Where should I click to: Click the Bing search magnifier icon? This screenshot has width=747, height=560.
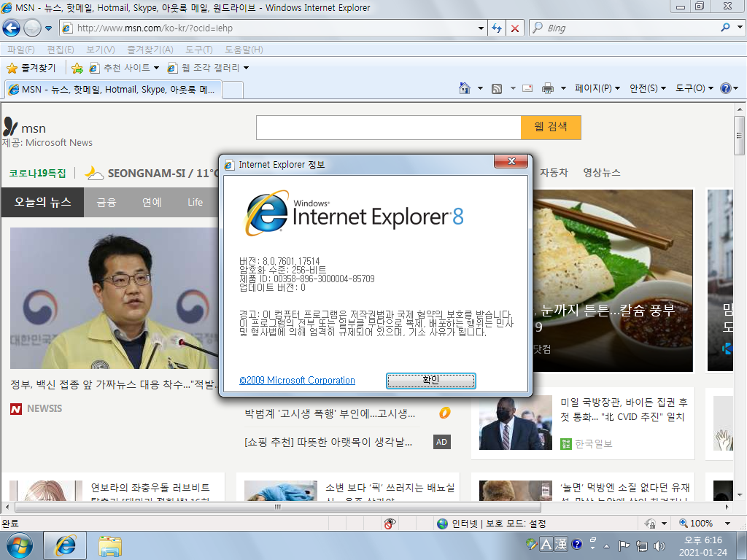725,28
